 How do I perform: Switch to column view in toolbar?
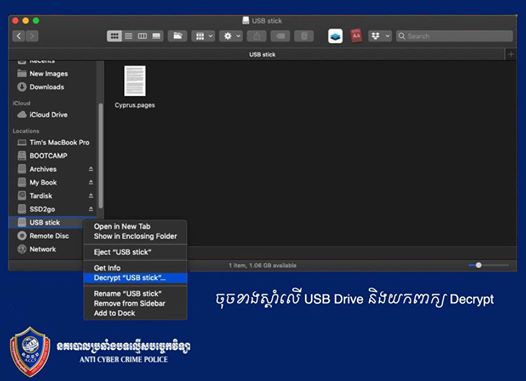click(x=142, y=36)
